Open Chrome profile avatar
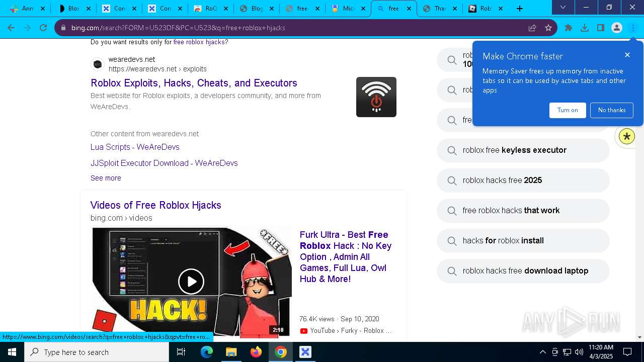Image resolution: width=644 pixels, height=362 pixels. 617,28
